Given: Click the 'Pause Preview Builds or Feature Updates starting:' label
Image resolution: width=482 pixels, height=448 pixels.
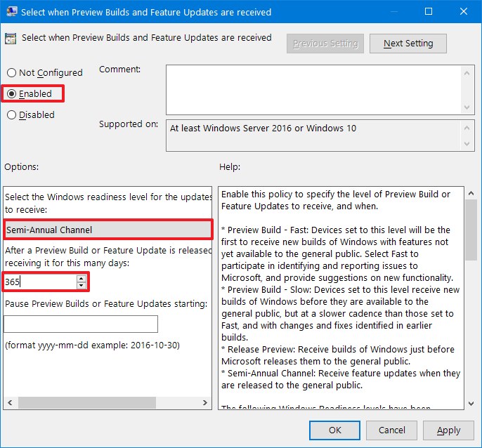Looking at the screenshot, I should 106,304.
